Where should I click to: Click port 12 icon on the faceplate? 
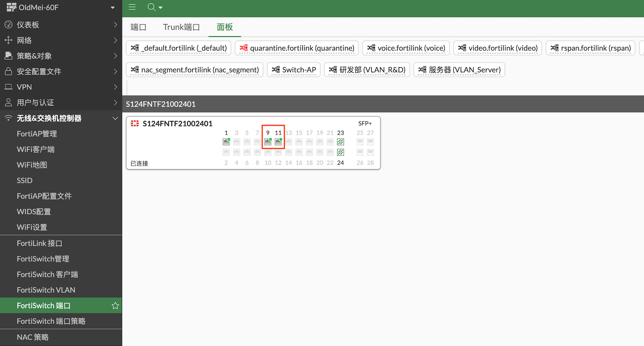pyautogui.click(x=278, y=152)
